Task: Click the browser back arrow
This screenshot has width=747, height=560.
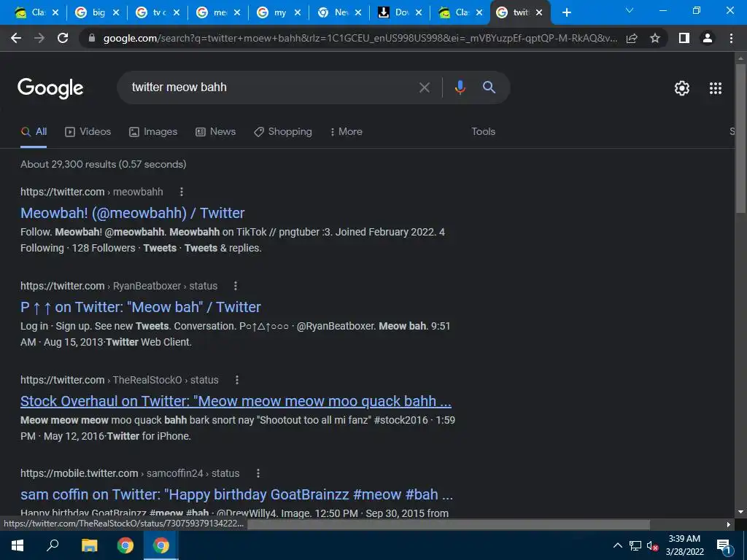Action: click(x=16, y=38)
